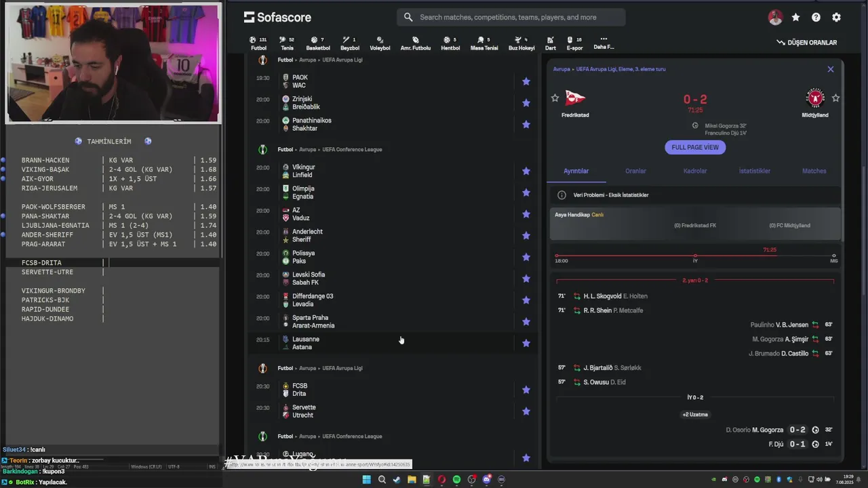The width and height of the screenshot is (868, 488).
Task: Click the 71:25 live marker on timeline
Action: click(x=770, y=249)
